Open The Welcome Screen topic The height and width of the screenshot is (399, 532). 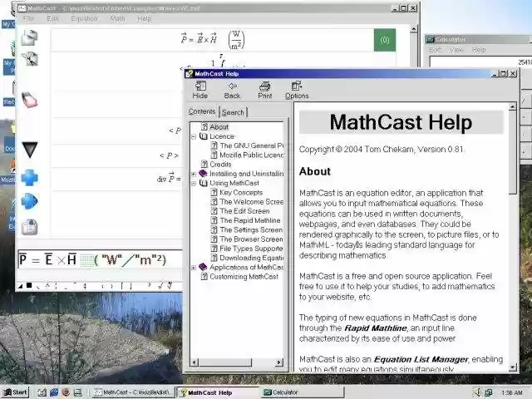click(x=251, y=202)
